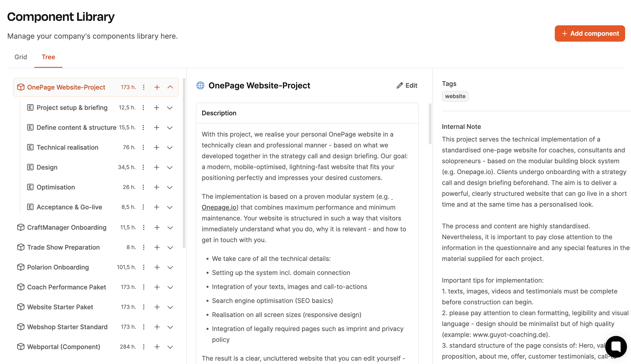Click plus icon for Acceptance & Go-live
631x364 pixels.
[157, 207]
